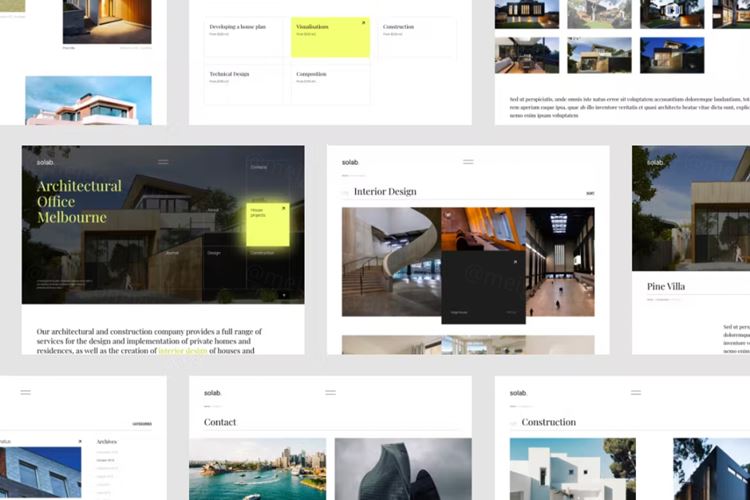Open Sydney harbour photo on Contact page
The width and height of the screenshot is (750, 500).
(257, 468)
